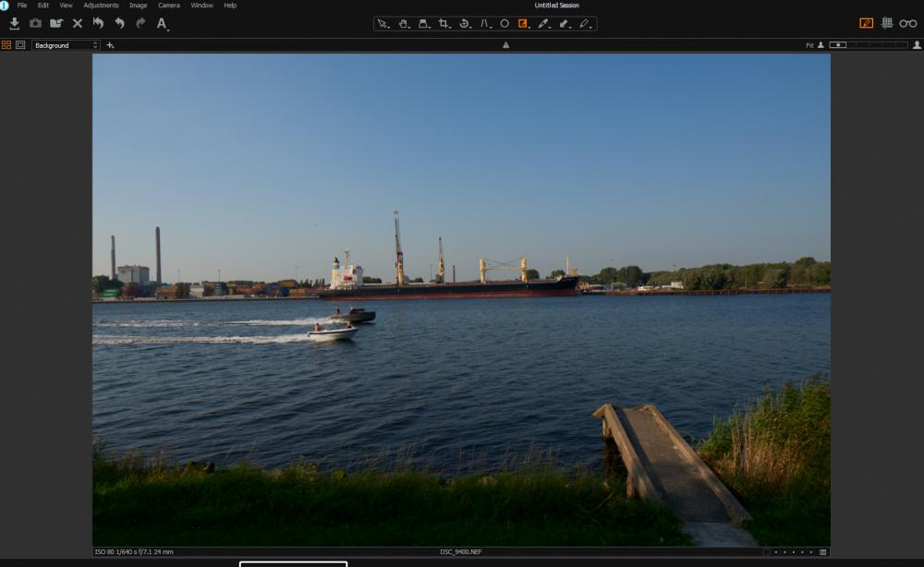Open the Adjustments menu

101,6
